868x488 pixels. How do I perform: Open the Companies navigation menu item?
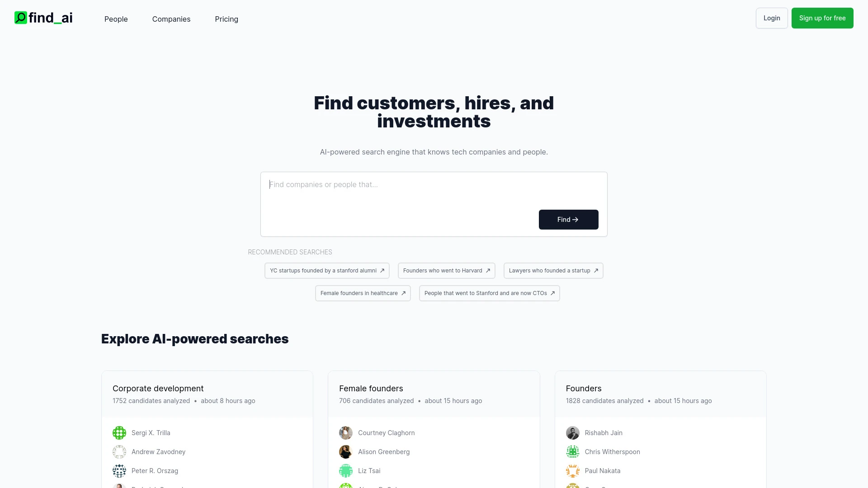tap(171, 19)
